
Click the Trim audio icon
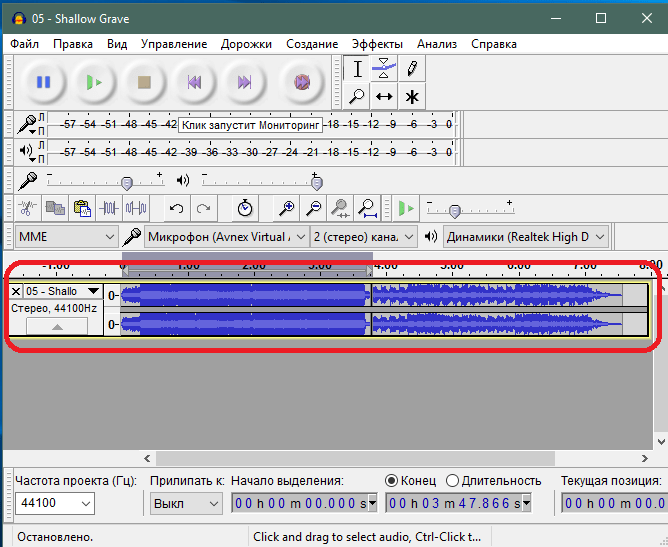tap(108, 208)
